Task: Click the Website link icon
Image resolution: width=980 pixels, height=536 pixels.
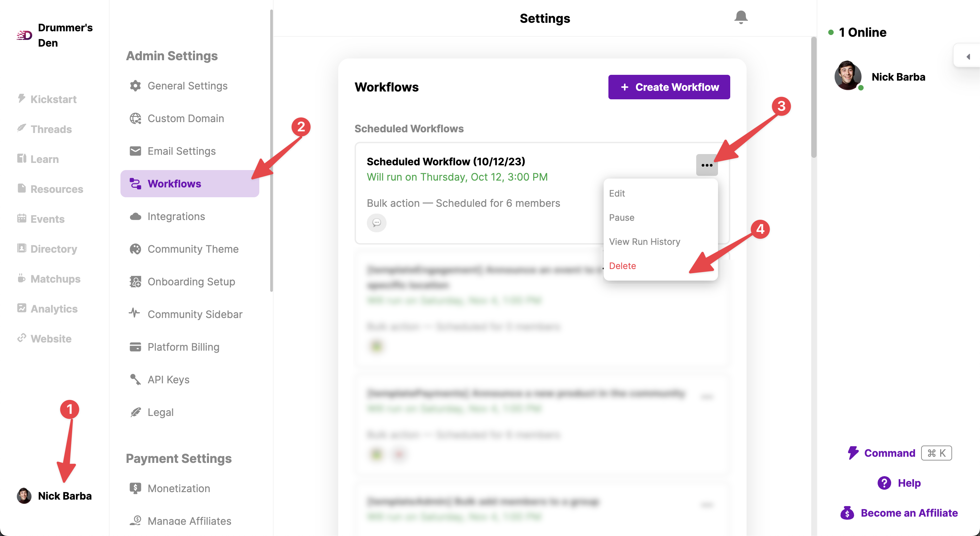Action: (22, 338)
